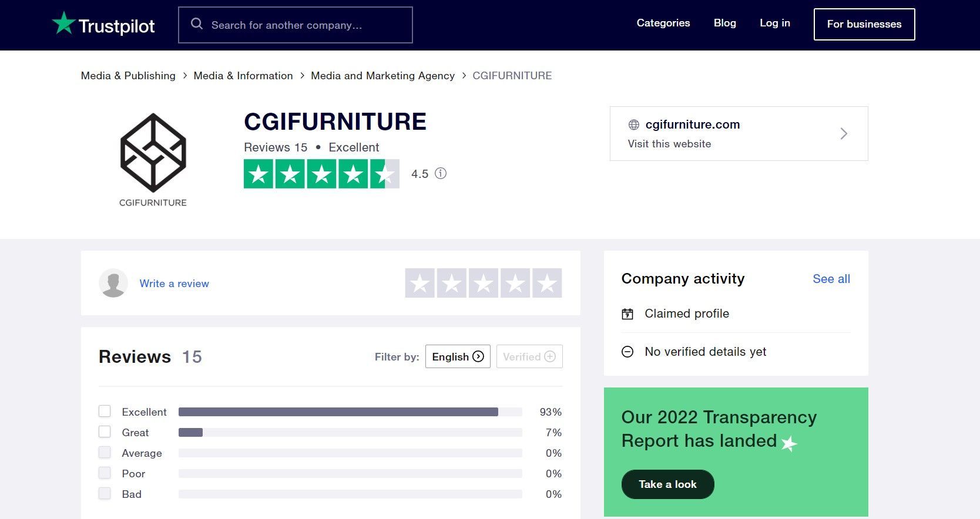Click the no-verified-details minus icon
This screenshot has height=519, width=980.
[x=627, y=351]
